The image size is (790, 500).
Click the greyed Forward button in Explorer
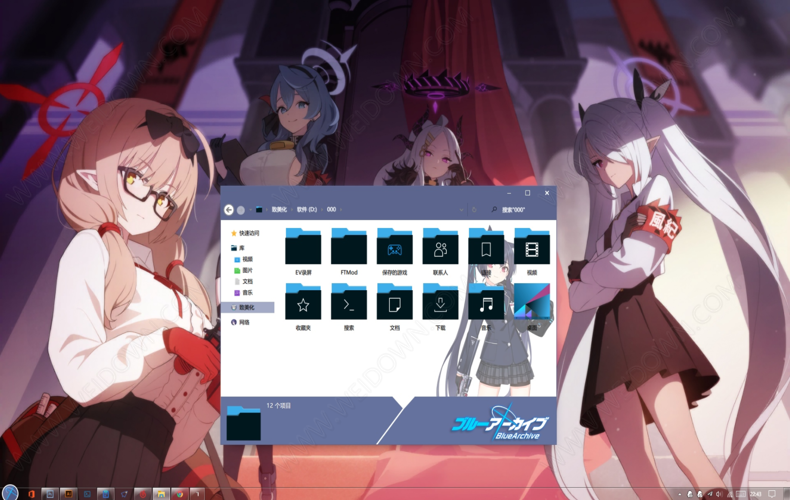[x=241, y=210]
